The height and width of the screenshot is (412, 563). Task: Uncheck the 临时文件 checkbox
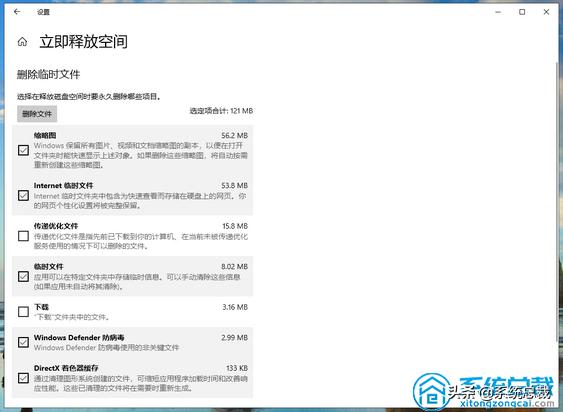(x=23, y=277)
